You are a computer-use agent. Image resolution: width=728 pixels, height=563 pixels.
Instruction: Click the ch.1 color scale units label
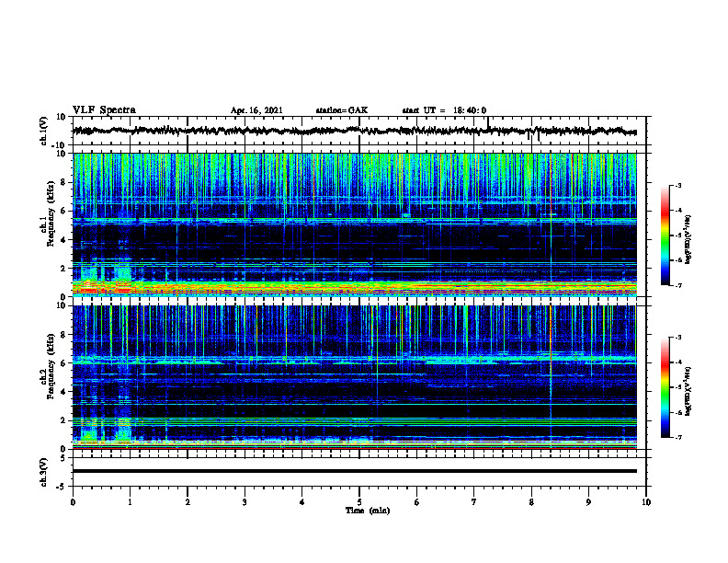click(x=688, y=240)
